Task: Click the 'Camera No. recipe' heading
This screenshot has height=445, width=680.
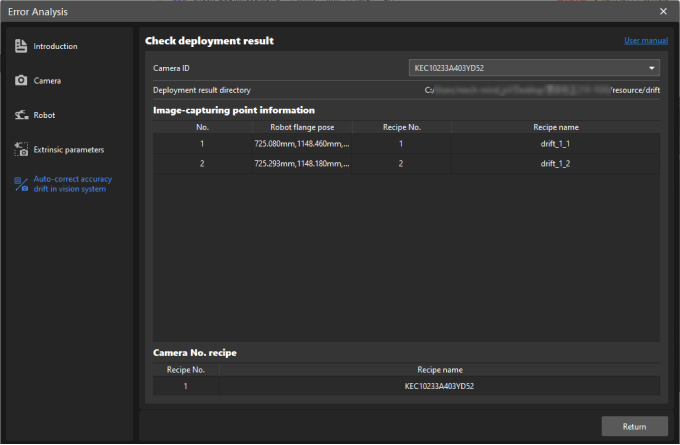Action: 195,353
